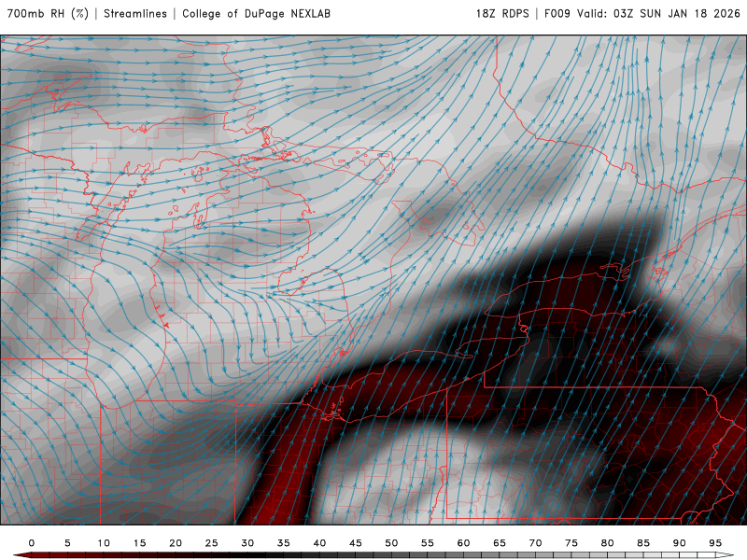Click the dark red low-end colorbar arrow

(x=21, y=555)
